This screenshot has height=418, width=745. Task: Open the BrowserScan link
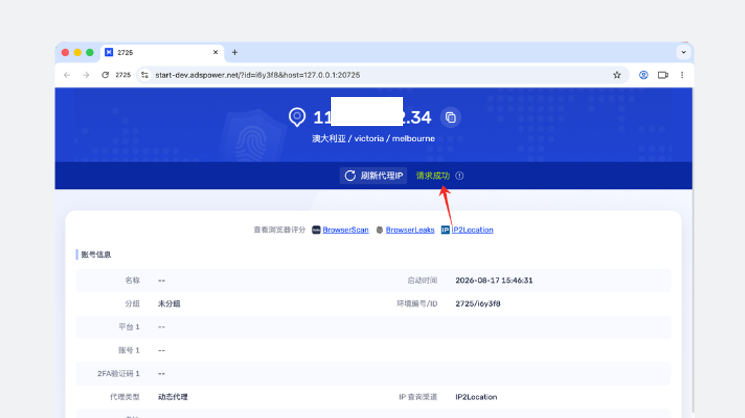pos(345,230)
